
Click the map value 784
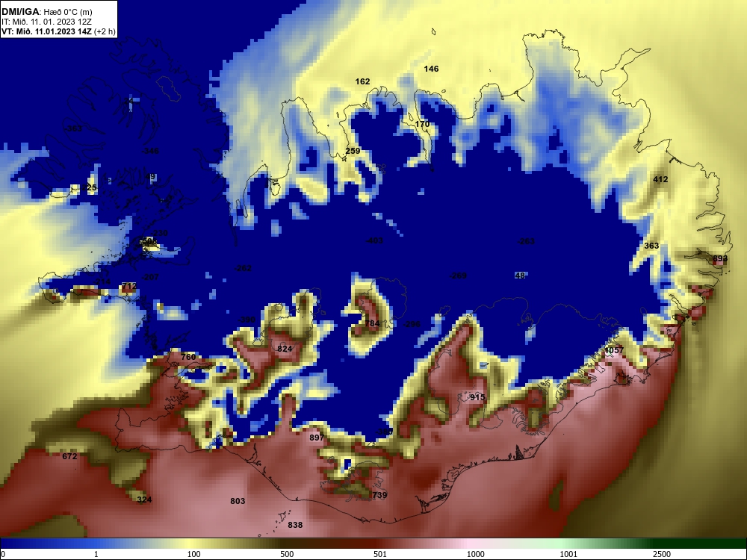click(372, 324)
